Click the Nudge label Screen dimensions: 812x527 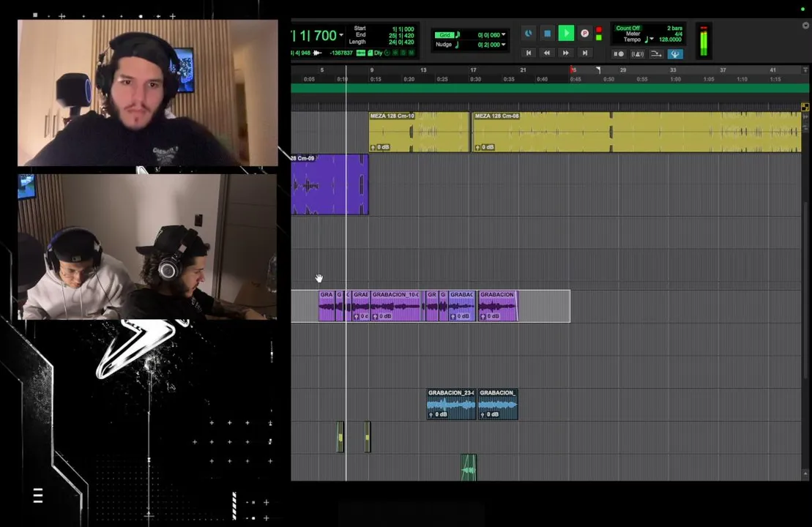coord(443,45)
